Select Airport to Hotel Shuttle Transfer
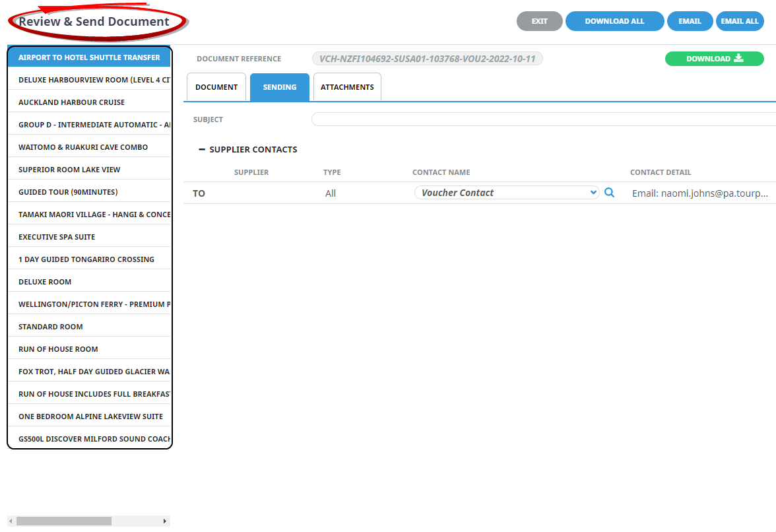 [89, 57]
